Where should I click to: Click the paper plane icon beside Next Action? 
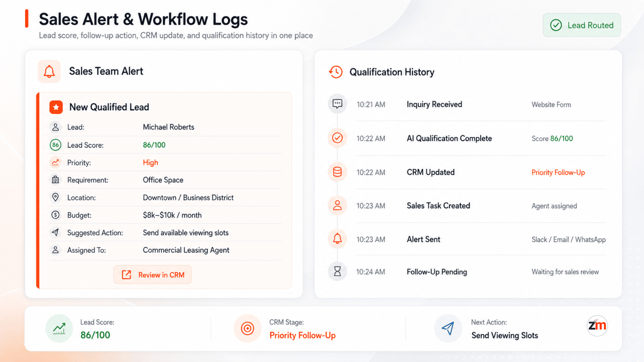click(x=448, y=328)
